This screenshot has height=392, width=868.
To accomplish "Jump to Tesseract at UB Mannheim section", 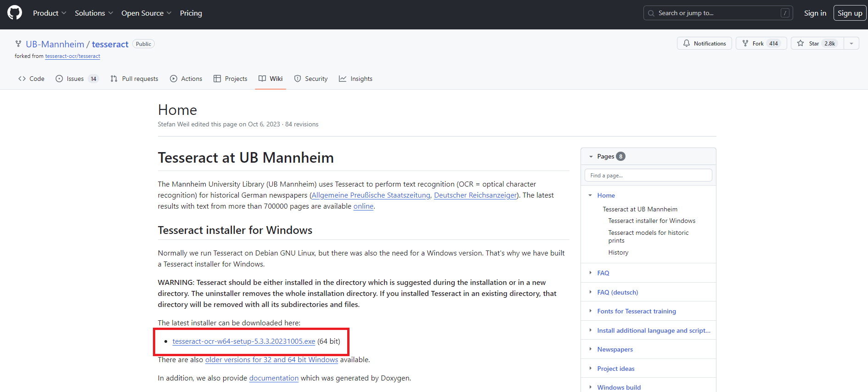I will [640, 209].
